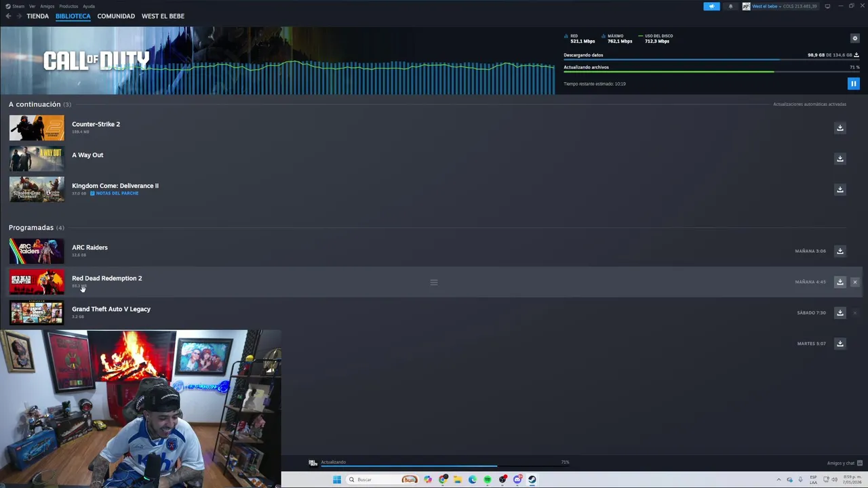Open the Amigos menu
This screenshot has height=488, width=868.
coord(47,6)
